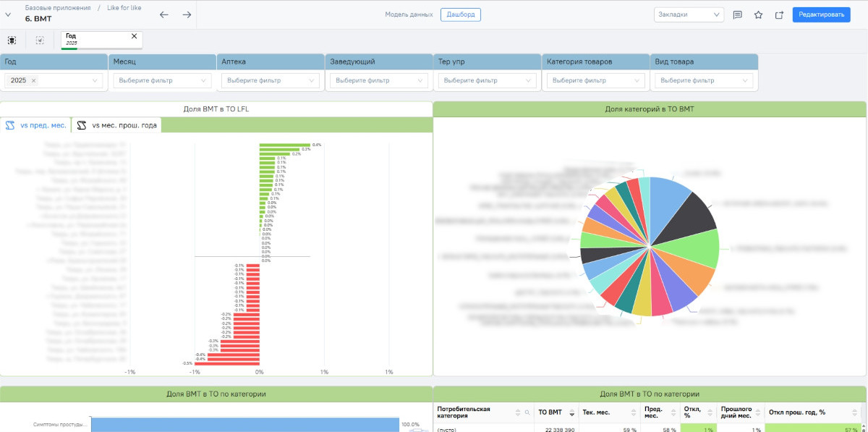Expand the app navigation chevron near 6. ВМТ

[9, 14]
